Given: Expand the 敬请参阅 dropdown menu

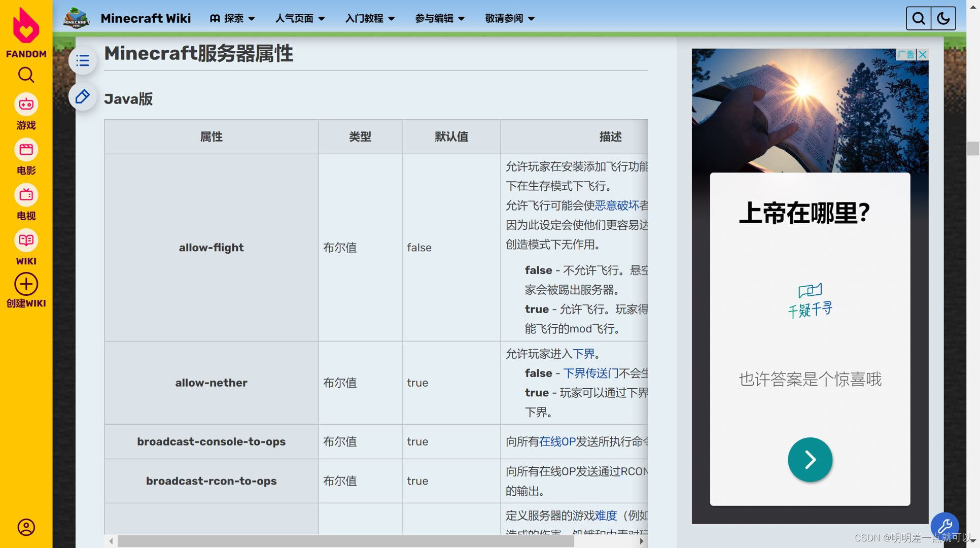Looking at the screenshot, I should click(x=510, y=18).
